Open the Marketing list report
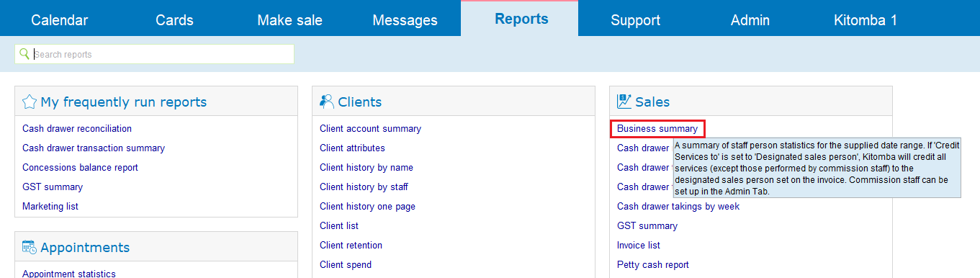This screenshot has width=980, height=278. [x=50, y=207]
